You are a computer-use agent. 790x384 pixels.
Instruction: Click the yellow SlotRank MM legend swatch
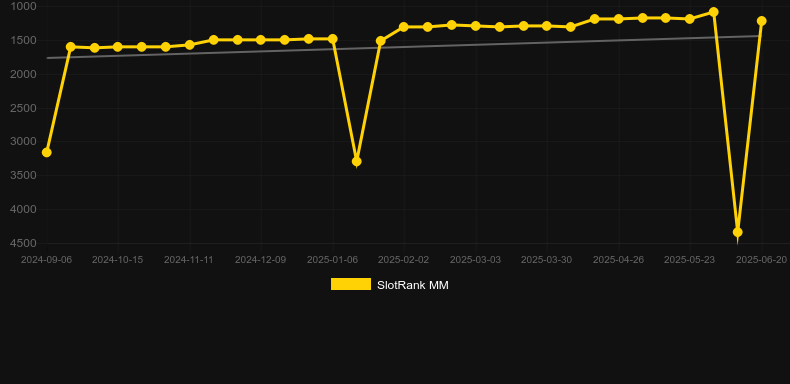point(351,284)
